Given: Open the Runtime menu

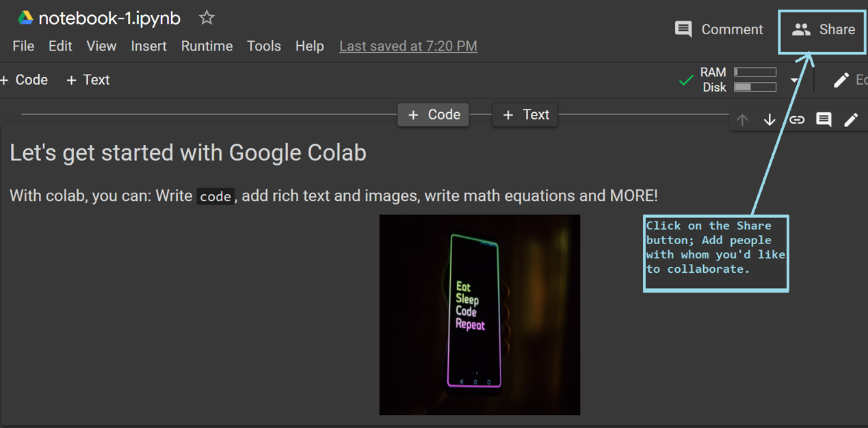Looking at the screenshot, I should tap(207, 46).
